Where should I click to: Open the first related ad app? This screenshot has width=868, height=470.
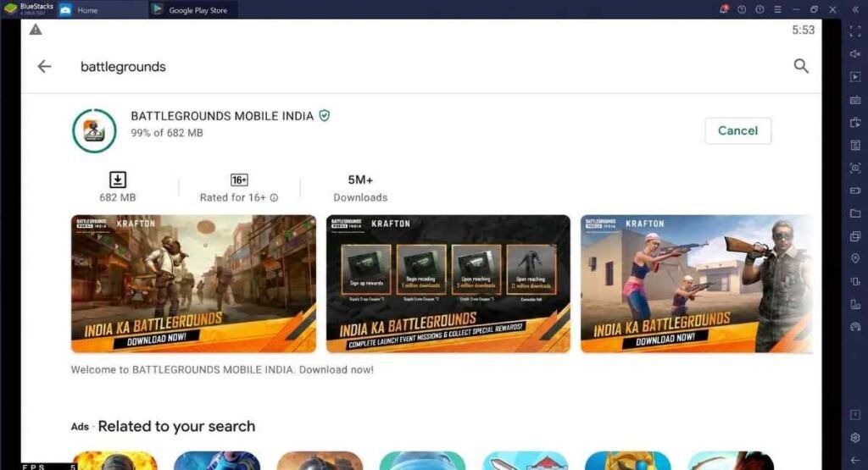114,461
